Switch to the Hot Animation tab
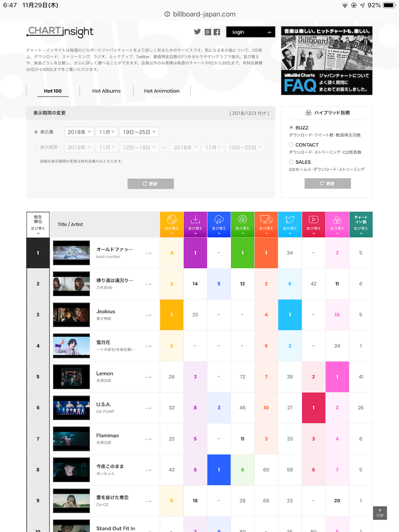Screen dimensions: 399x532 click(162, 91)
